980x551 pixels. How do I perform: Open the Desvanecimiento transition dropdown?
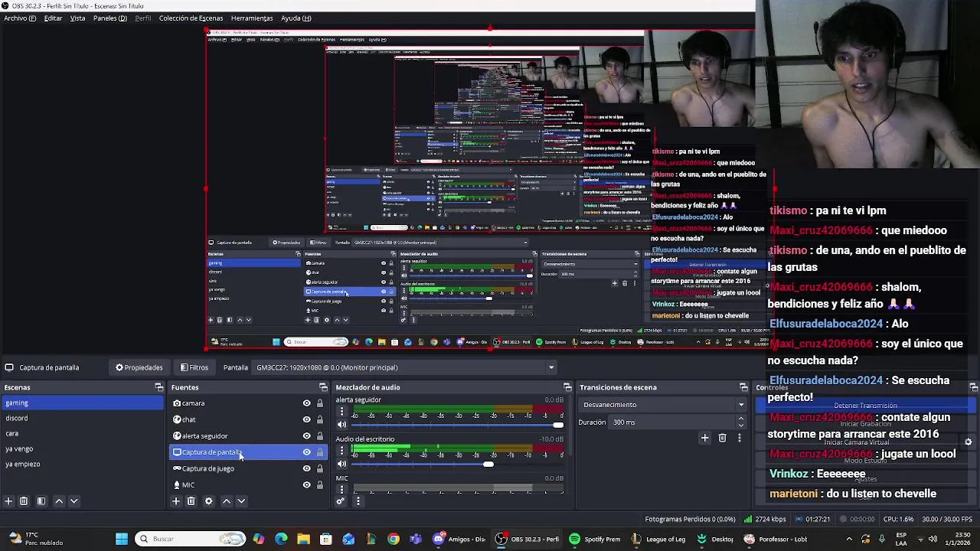pos(663,405)
